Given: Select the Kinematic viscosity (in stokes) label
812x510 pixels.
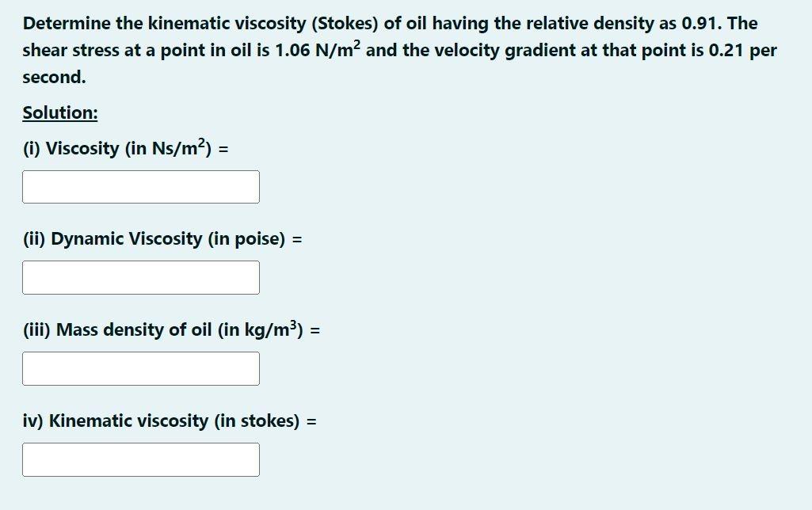Looking at the screenshot, I should tap(158, 421).
